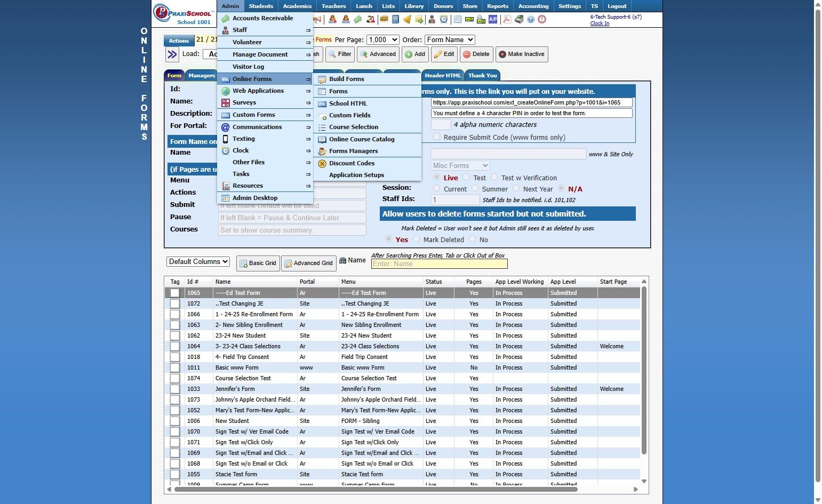Click the Basic Grid button

point(258,263)
